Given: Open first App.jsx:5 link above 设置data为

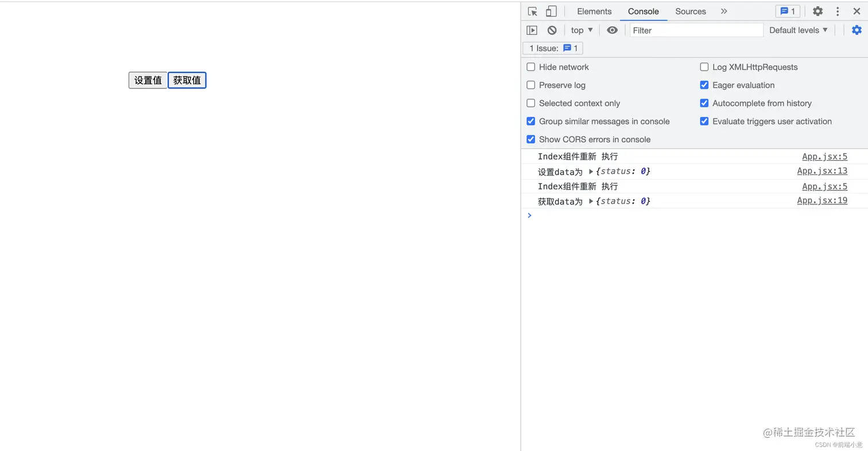Looking at the screenshot, I should click(x=824, y=157).
